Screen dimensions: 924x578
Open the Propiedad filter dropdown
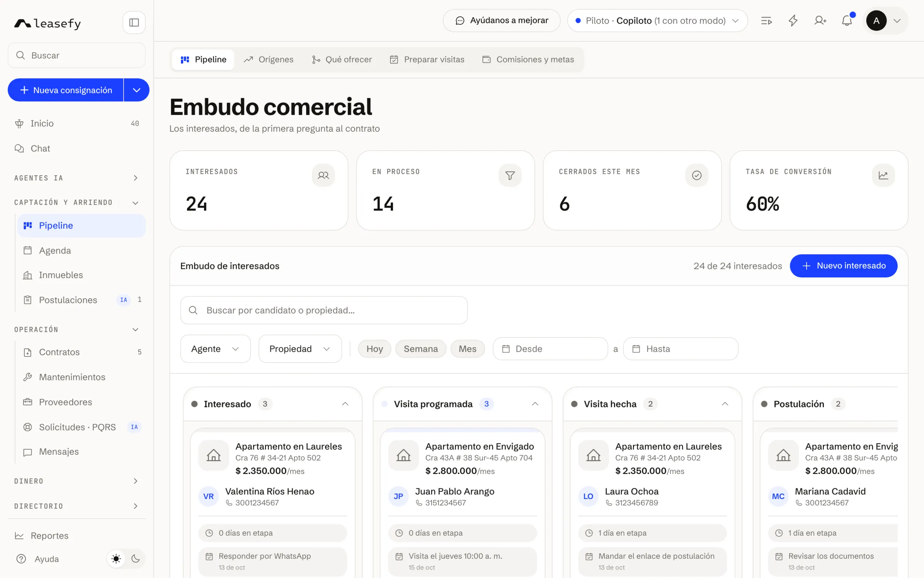300,349
